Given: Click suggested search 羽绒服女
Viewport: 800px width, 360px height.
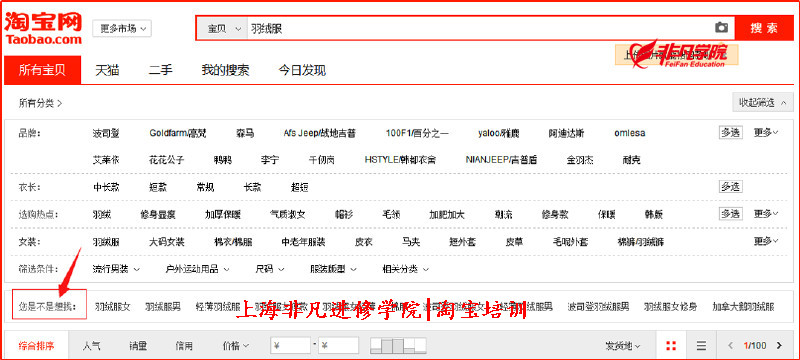Looking at the screenshot, I should coord(113,307).
